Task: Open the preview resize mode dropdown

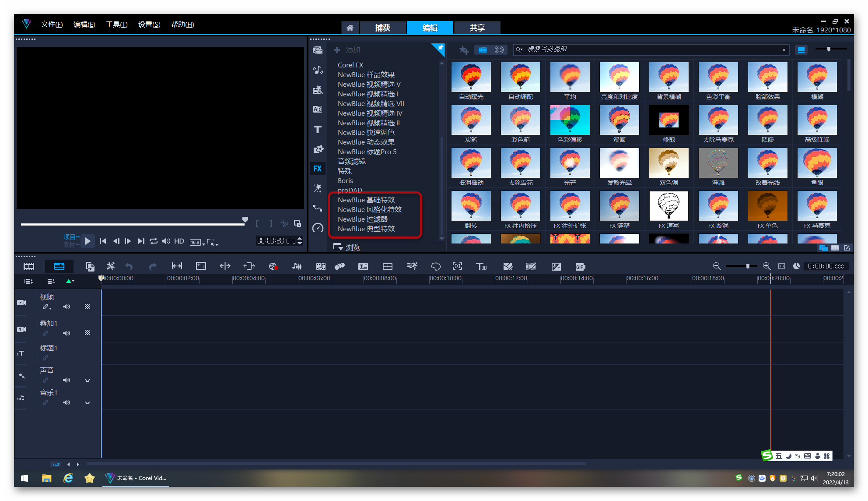Action: [213, 242]
